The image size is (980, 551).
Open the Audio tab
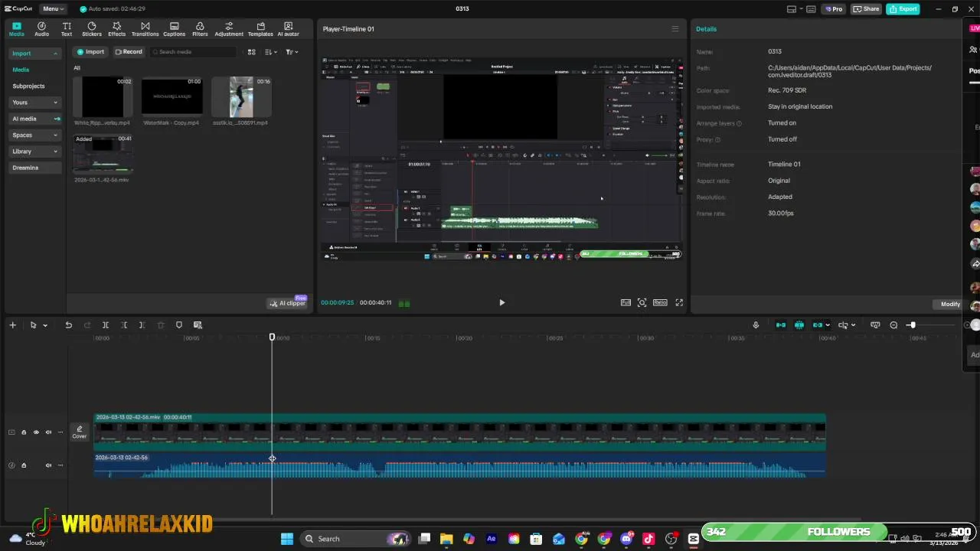pyautogui.click(x=41, y=29)
